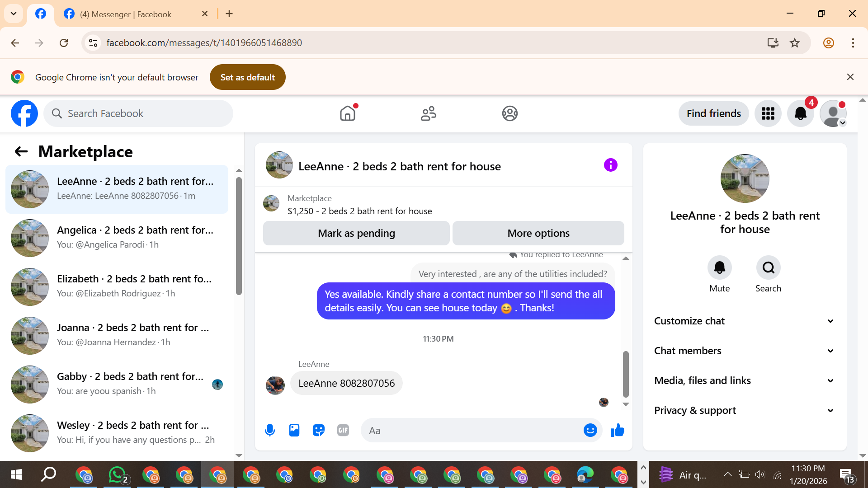Expand Privacy & support section

pos(744,410)
